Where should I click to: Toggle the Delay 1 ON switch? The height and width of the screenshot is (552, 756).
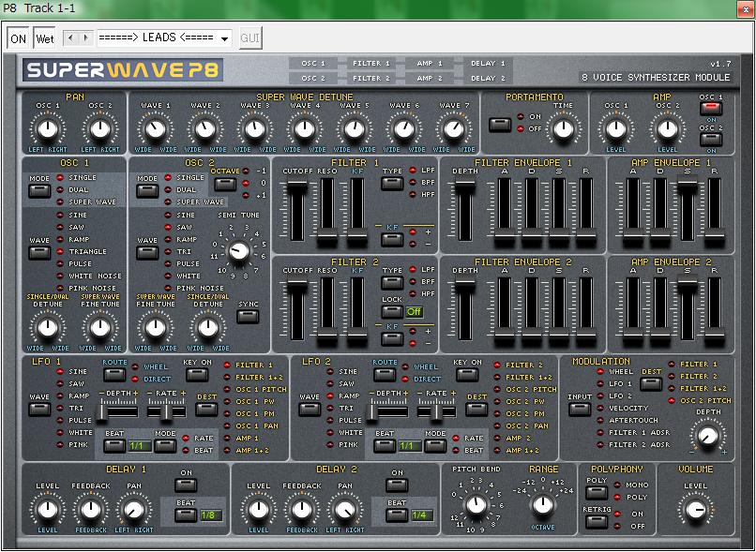[x=185, y=485]
